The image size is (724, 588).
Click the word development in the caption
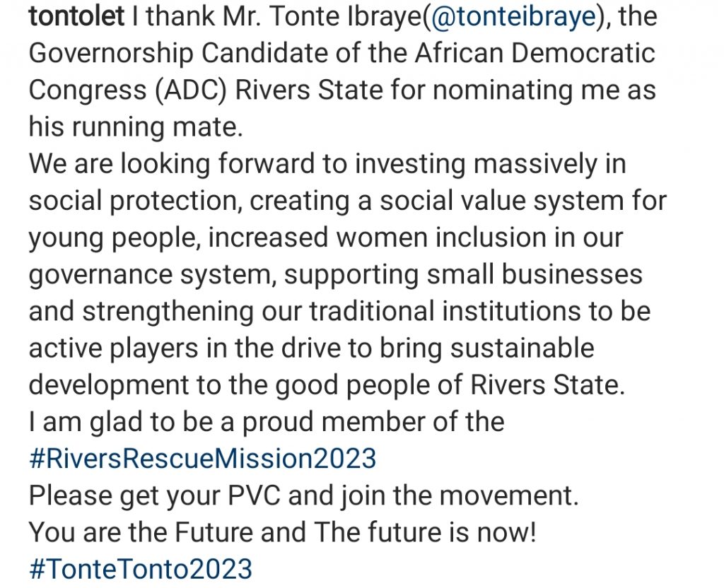[x=109, y=385]
